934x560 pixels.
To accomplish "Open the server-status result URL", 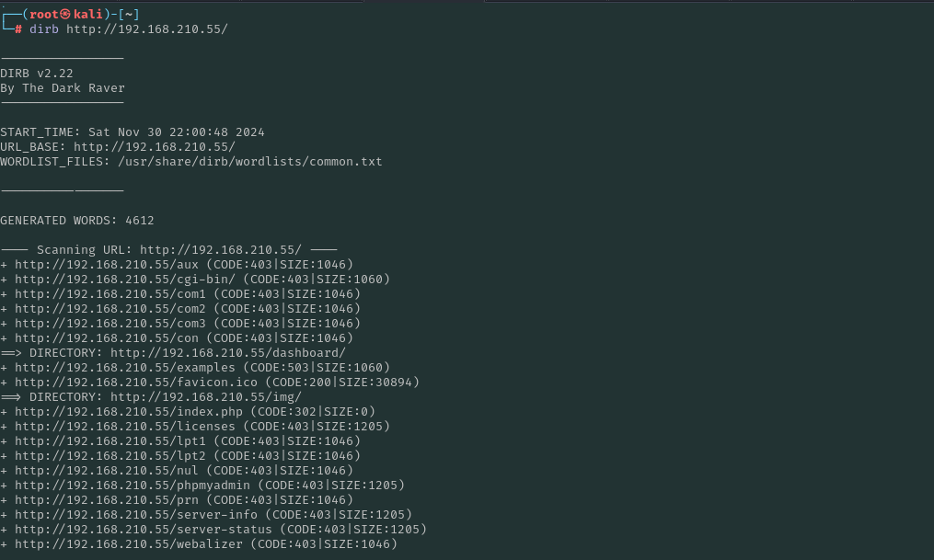I will 144,530.
